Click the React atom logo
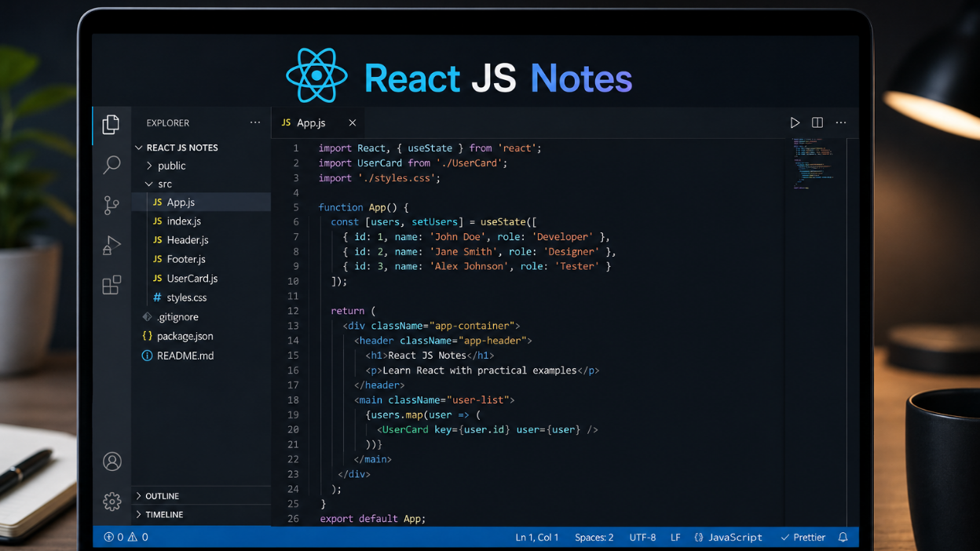The width and height of the screenshot is (980, 551). tap(316, 75)
